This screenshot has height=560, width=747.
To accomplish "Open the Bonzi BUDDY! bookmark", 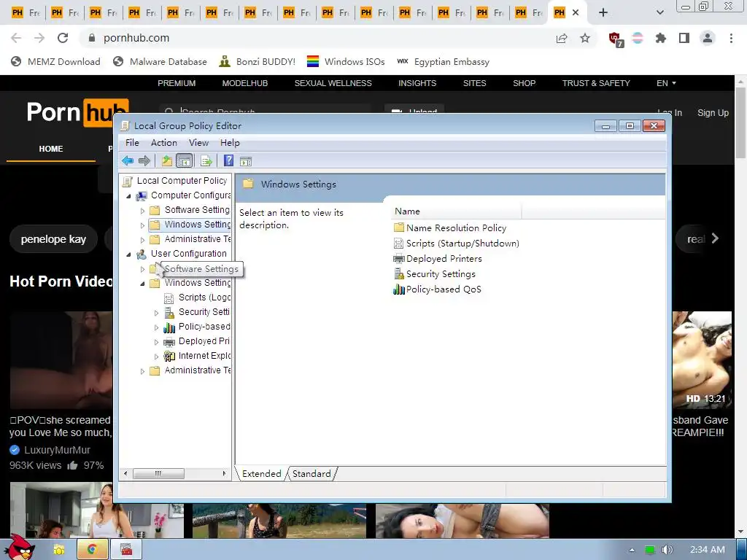I will tap(258, 62).
